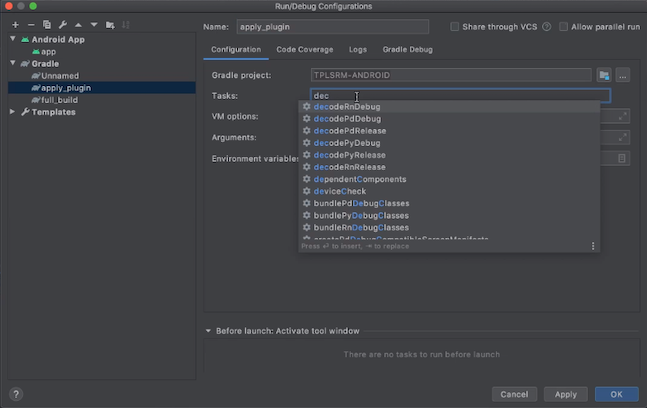Toggle the Allow parallel run checkbox
The height and width of the screenshot is (408, 647).
564,27
